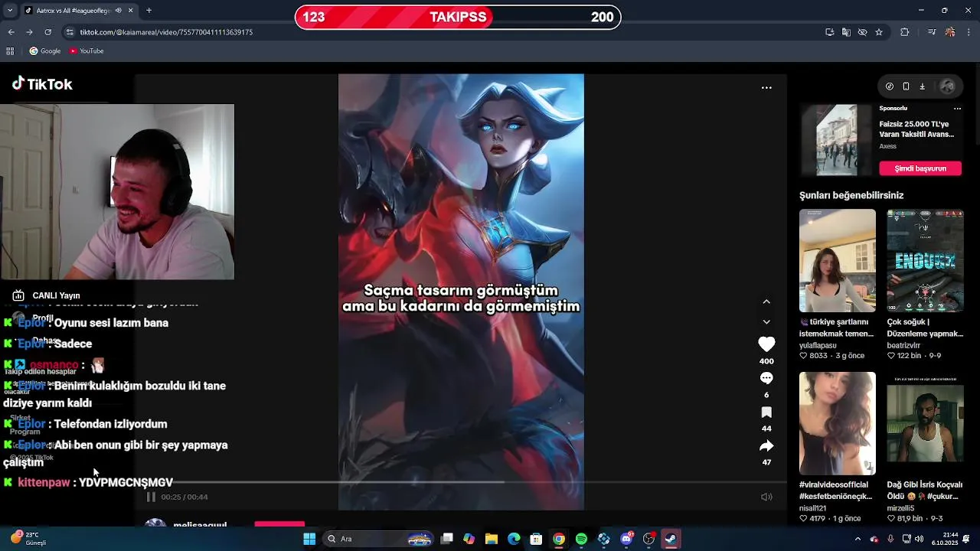Share the video using the arrow icon
Image resolution: width=980 pixels, height=551 pixels.
766,445
